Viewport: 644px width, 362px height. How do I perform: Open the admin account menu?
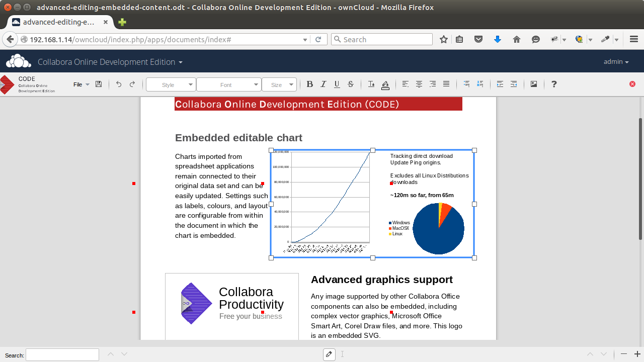point(616,61)
